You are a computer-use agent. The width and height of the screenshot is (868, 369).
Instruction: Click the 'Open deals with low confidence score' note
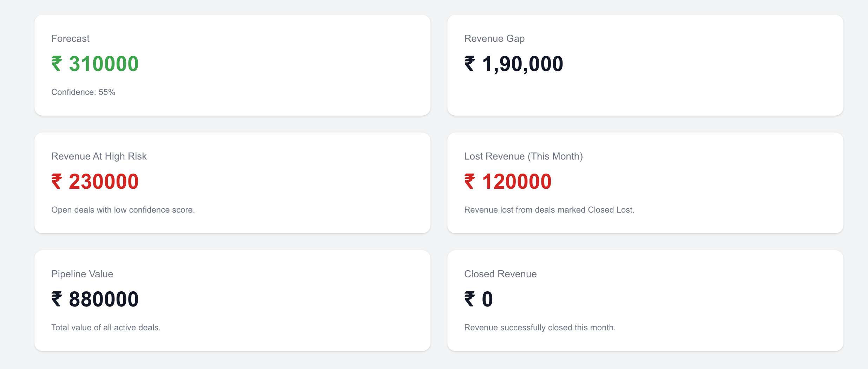(x=123, y=210)
